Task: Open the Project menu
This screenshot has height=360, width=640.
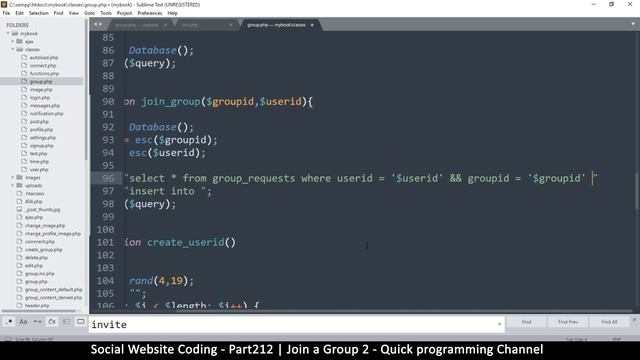Action: coord(124,13)
